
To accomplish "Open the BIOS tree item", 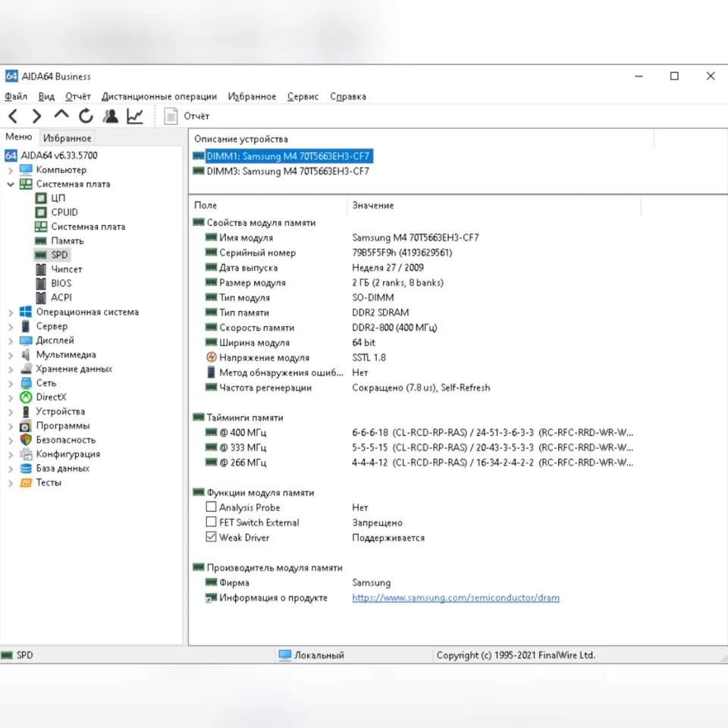I will pos(61,283).
